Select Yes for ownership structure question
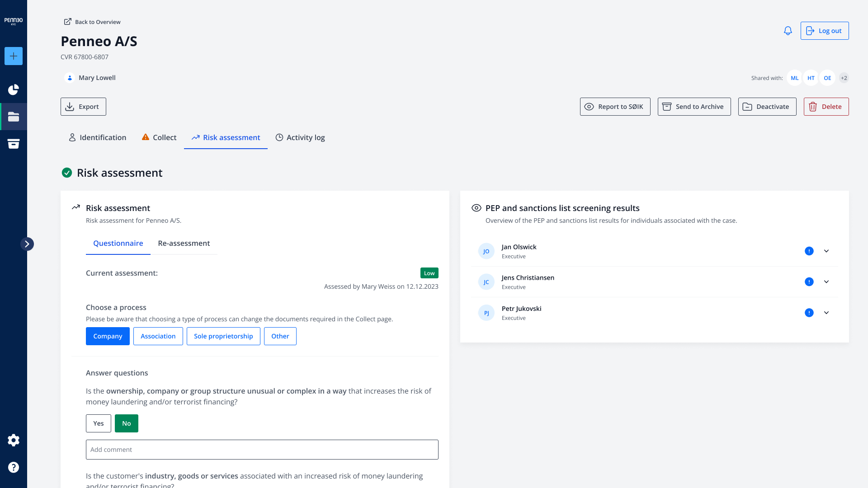The width and height of the screenshot is (868, 488). click(99, 423)
